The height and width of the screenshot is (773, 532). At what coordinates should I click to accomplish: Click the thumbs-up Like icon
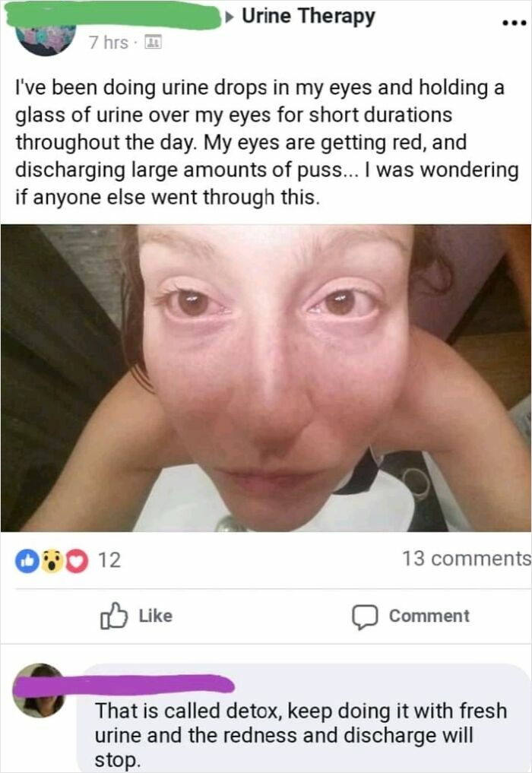[113, 615]
